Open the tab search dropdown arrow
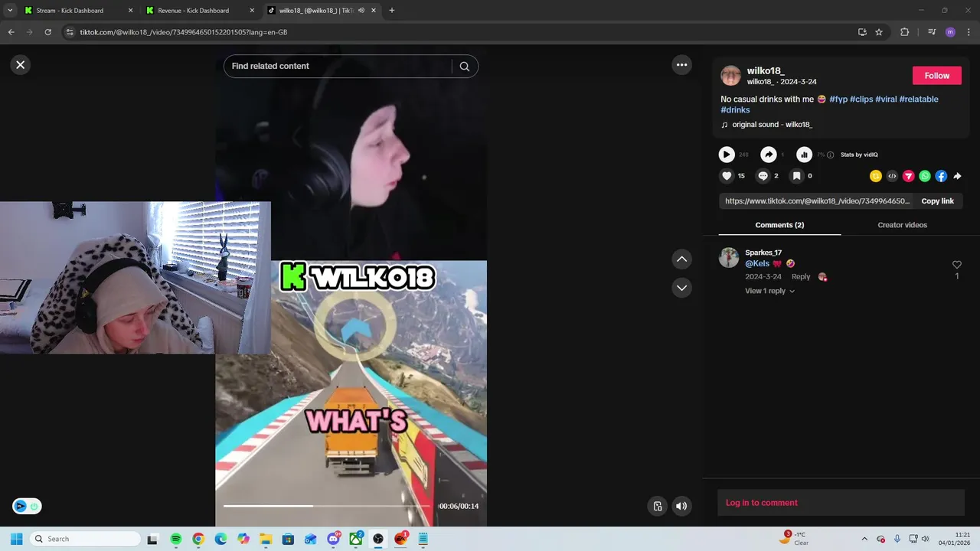This screenshot has height=551, width=980. click(10, 11)
